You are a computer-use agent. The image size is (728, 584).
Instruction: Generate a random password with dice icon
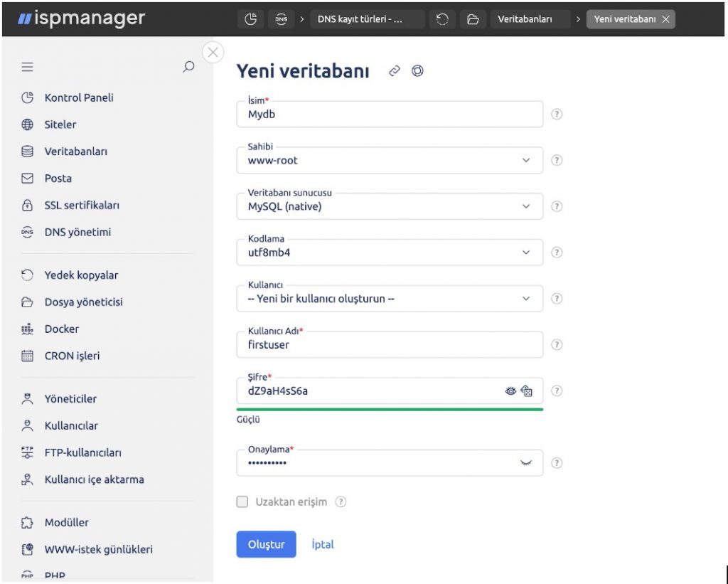526,391
